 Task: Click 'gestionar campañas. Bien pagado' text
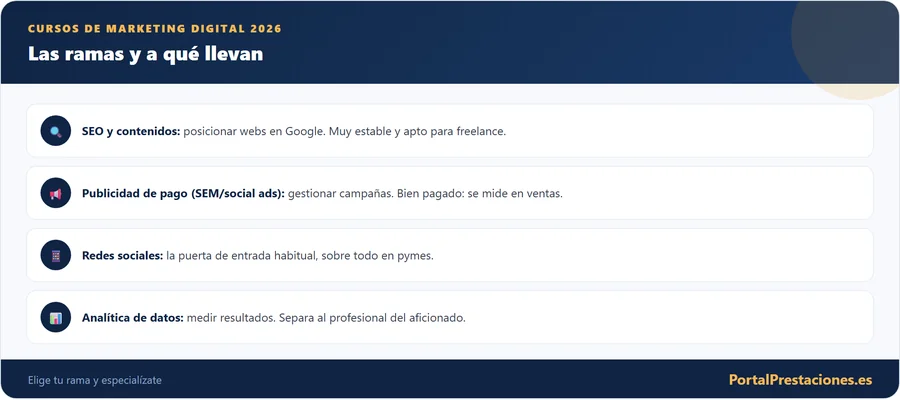(x=373, y=193)
